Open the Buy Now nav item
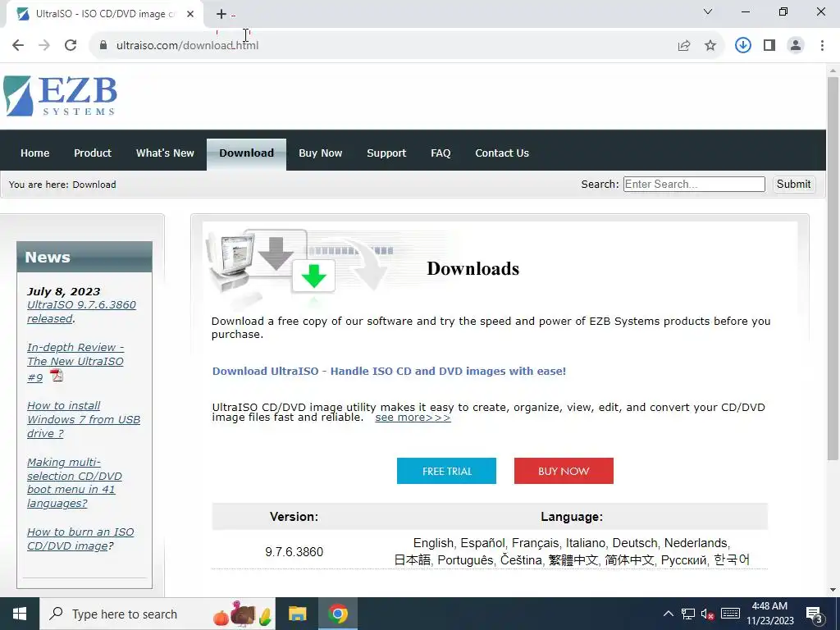 click(321, 153)
